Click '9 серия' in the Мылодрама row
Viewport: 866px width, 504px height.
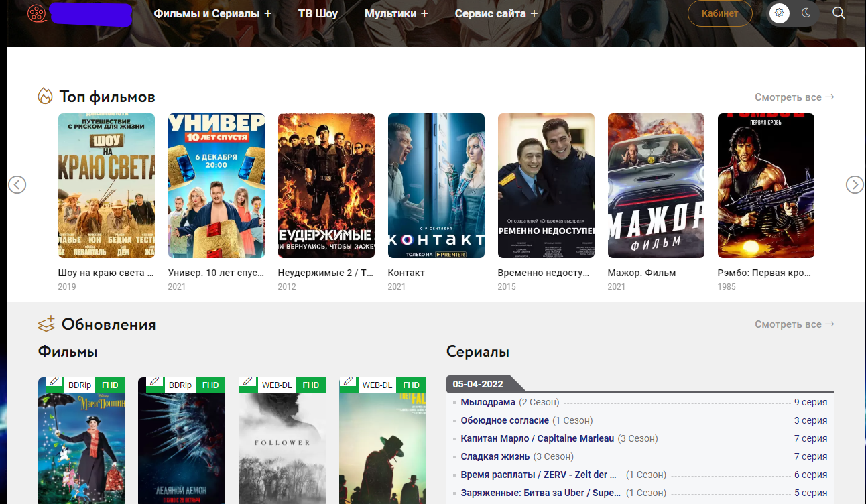coord(810,402)
